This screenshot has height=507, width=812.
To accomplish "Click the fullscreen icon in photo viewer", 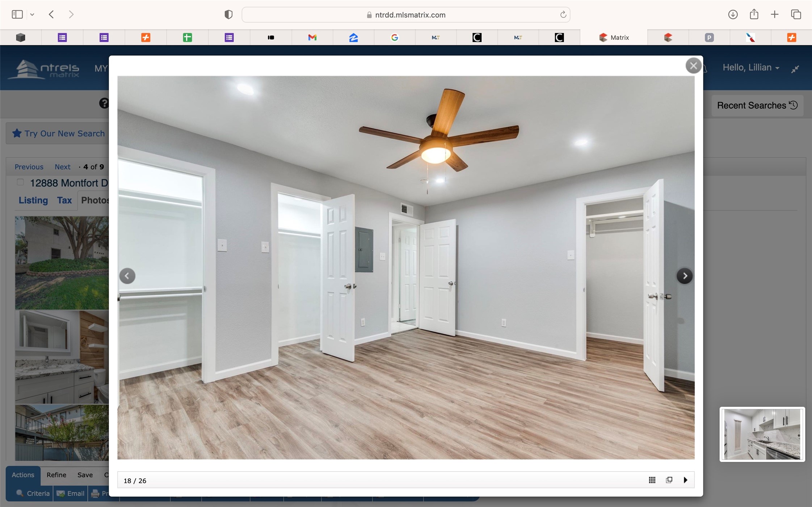I will click(x=669, y=480).
